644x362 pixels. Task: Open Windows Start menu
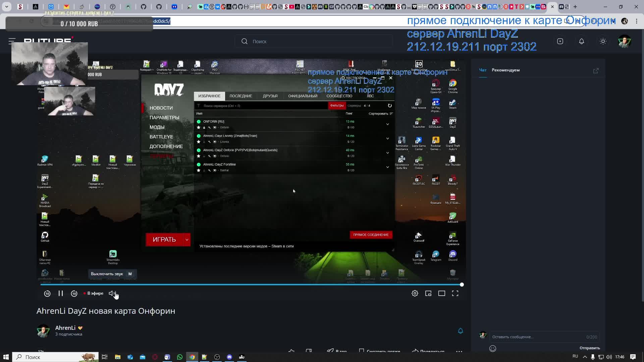pos(6,357)
